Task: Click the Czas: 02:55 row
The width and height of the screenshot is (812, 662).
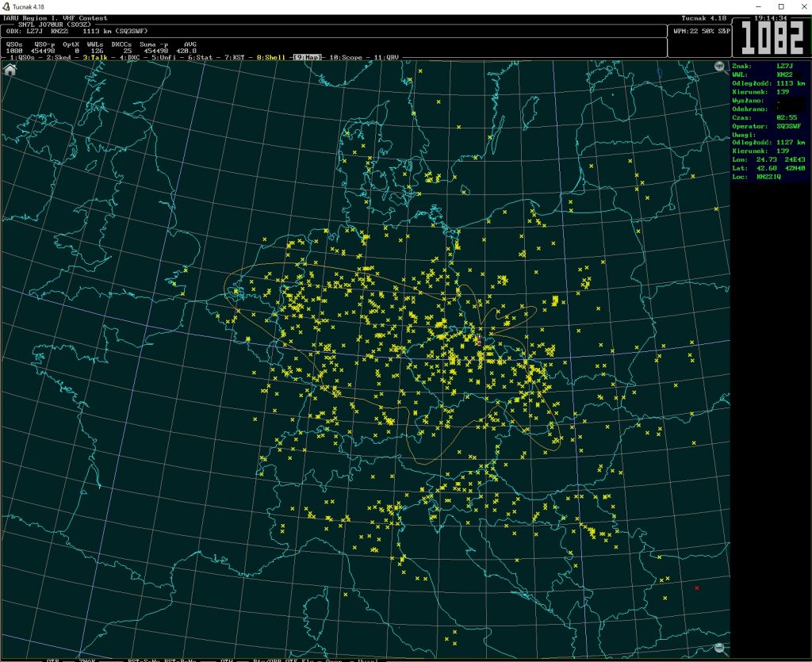Action: tap(764, 117)
